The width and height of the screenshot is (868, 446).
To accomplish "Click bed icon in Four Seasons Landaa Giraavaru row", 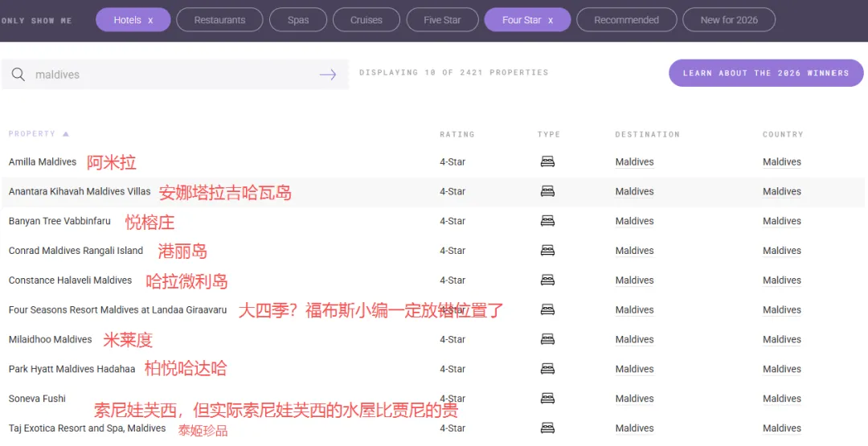I will [547, 310].
